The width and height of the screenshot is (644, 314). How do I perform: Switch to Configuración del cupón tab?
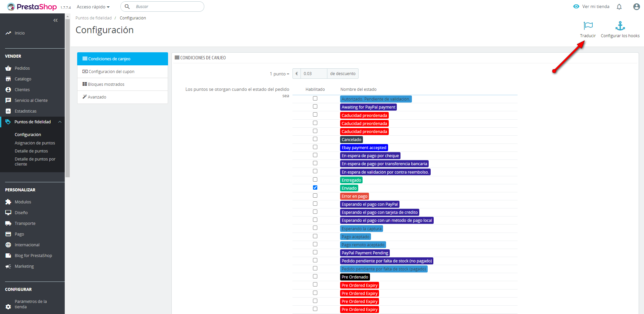coord(111,72)
